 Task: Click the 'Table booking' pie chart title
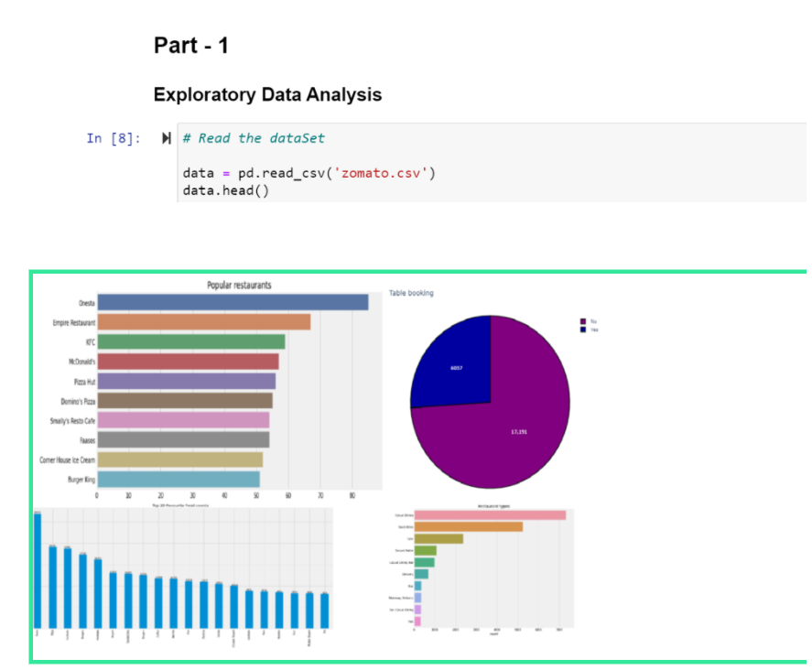point(411,293)
